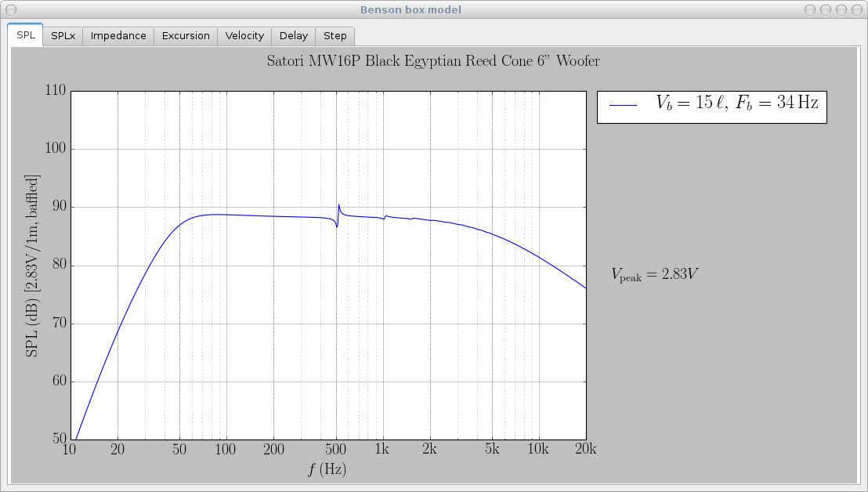The height and width of the screenshot is (492, 868).
Task: Click the 100 y-axis tick label
Action: 56,148
